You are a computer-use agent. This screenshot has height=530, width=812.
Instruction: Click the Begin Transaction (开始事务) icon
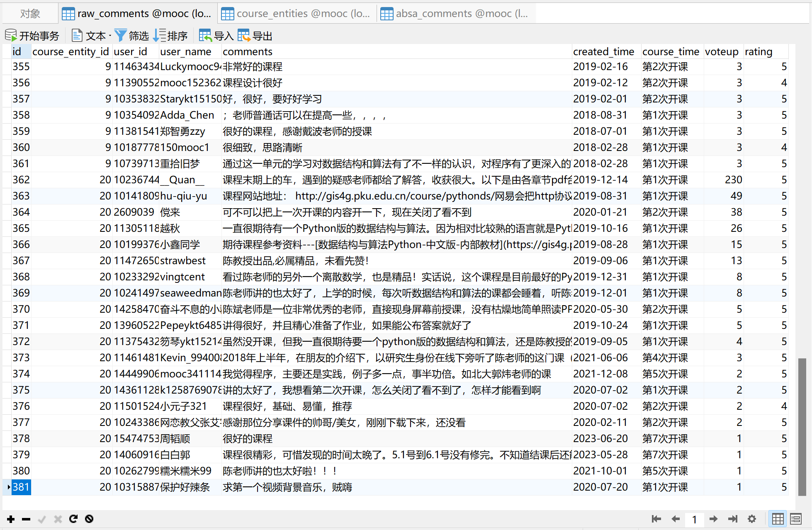pyautogui.click(x=11, y=36)
